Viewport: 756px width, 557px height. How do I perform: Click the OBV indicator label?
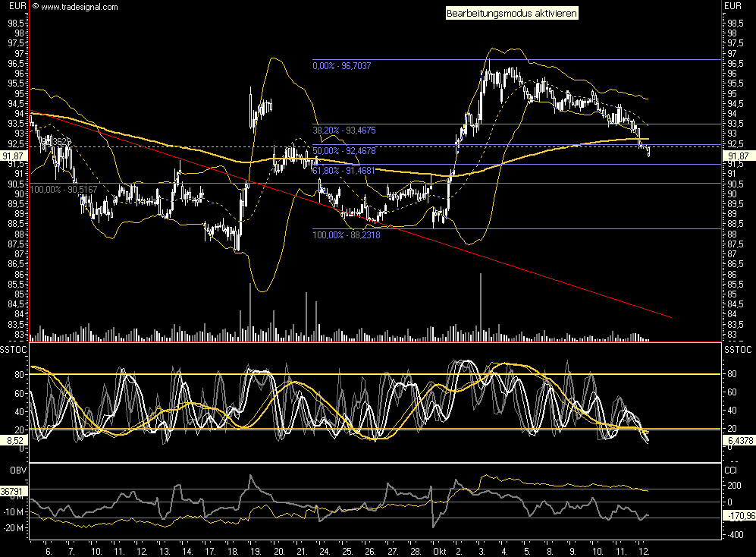click(x=9, y=470)
